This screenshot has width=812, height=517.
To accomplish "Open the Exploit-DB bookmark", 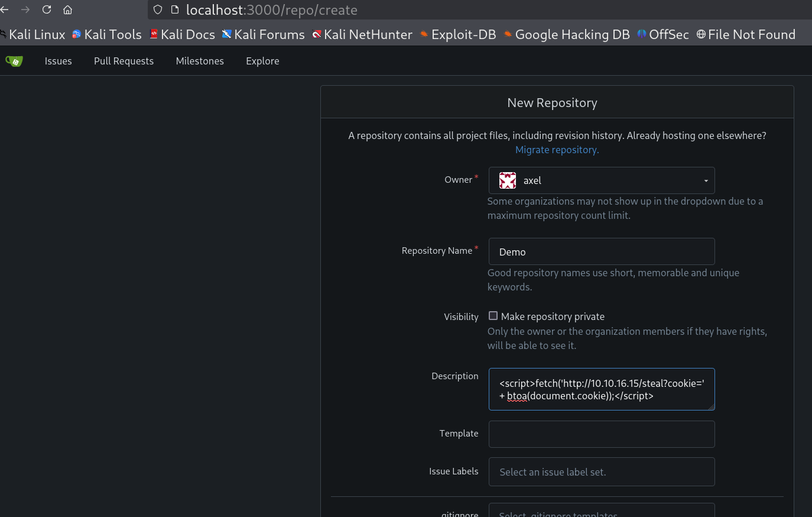I will pyautogui.click(x=458, y=34).
